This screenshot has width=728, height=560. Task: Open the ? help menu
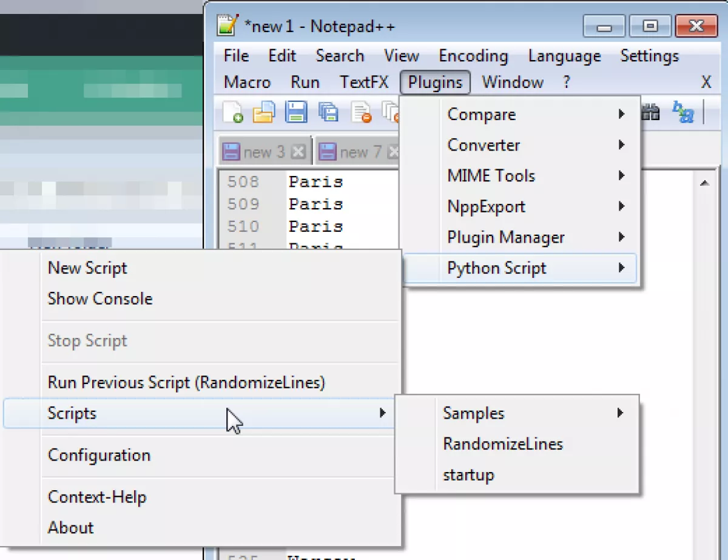pos(566,83)
